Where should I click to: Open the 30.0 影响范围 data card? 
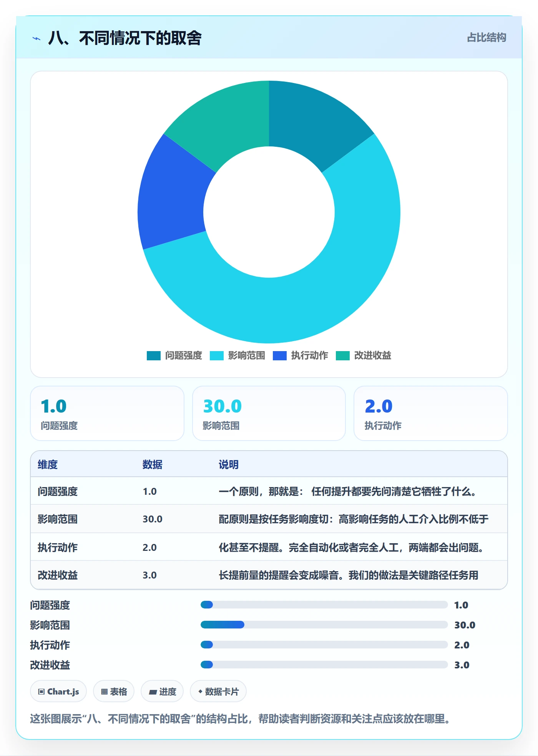[269, 413]
